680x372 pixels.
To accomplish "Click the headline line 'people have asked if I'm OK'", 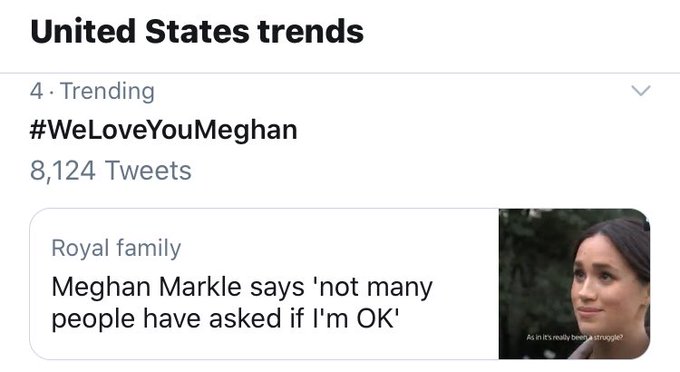I will click(225, 320).
